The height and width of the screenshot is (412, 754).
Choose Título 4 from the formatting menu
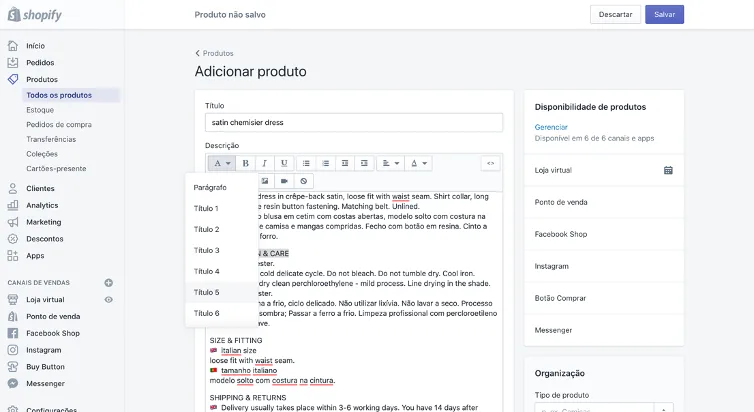(222, 272)
